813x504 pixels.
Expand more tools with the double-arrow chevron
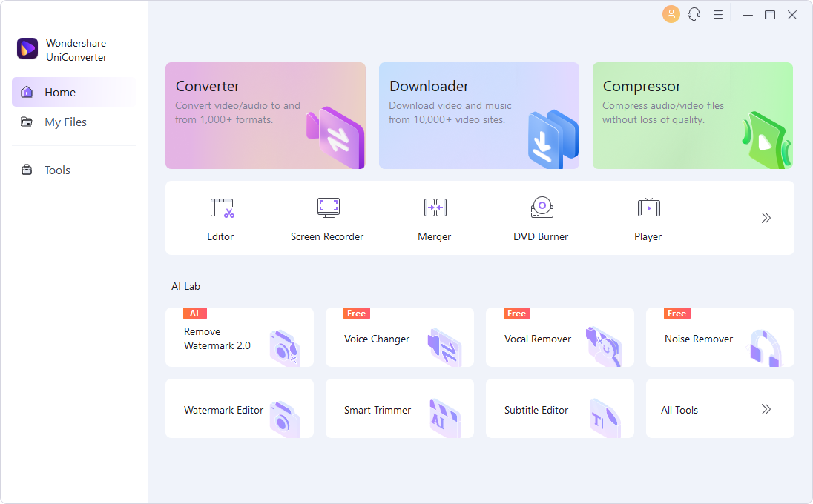point(766,218)
